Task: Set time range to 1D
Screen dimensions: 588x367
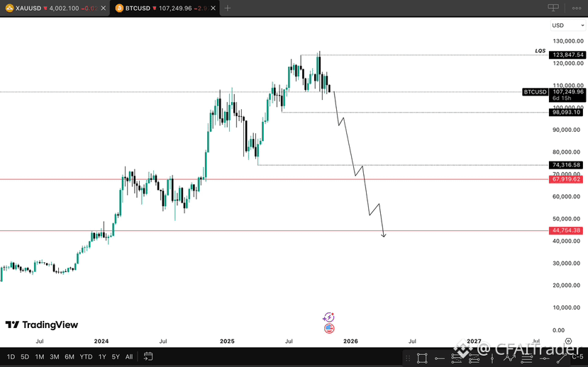Action: (x=11, y=356)
